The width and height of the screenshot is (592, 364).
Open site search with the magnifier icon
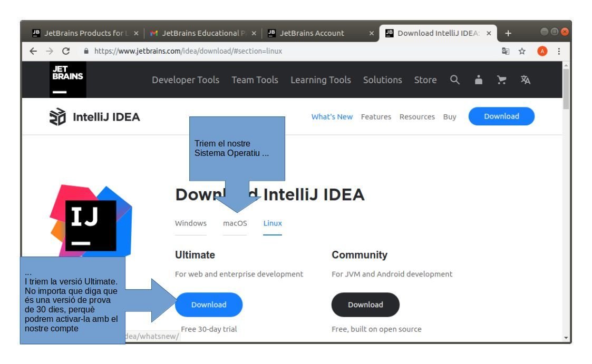click(x=454, y=80)
